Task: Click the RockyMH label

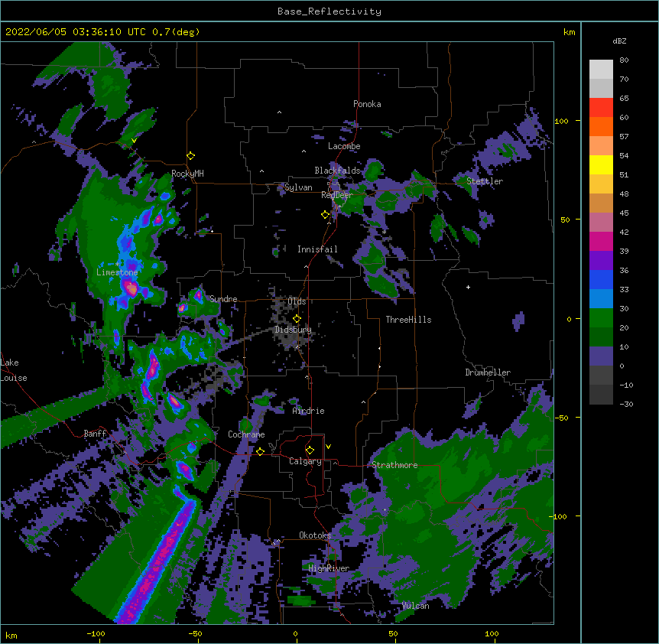Action: pyautogui.click(x=187, y=174)
